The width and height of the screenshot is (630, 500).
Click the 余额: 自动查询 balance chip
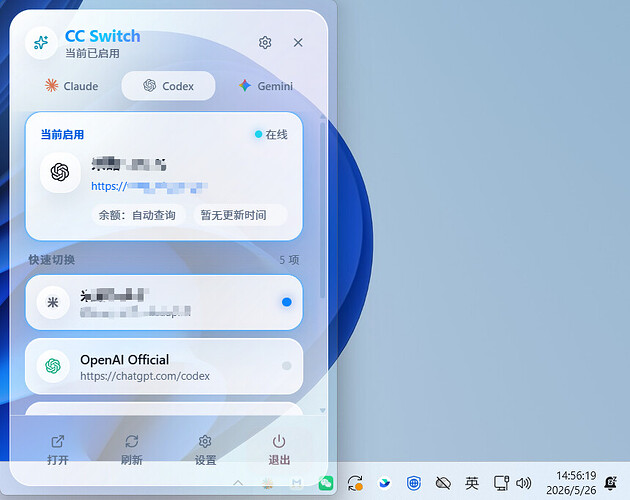point(138,215)
